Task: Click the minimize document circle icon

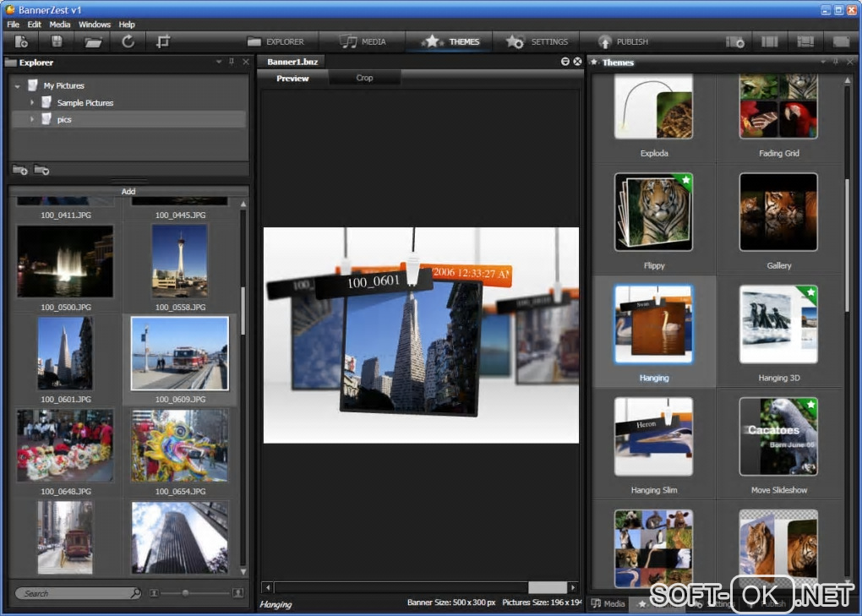Action: 565,62
